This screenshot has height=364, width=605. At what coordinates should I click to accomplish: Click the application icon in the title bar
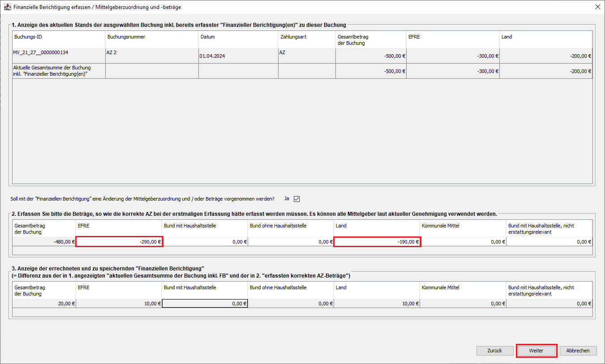coord(7,7)
